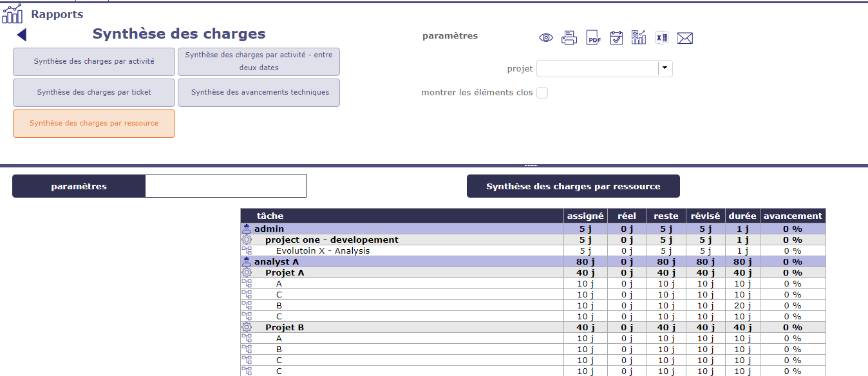Select Synthèse des charges par ticket report

click(94, 93)
